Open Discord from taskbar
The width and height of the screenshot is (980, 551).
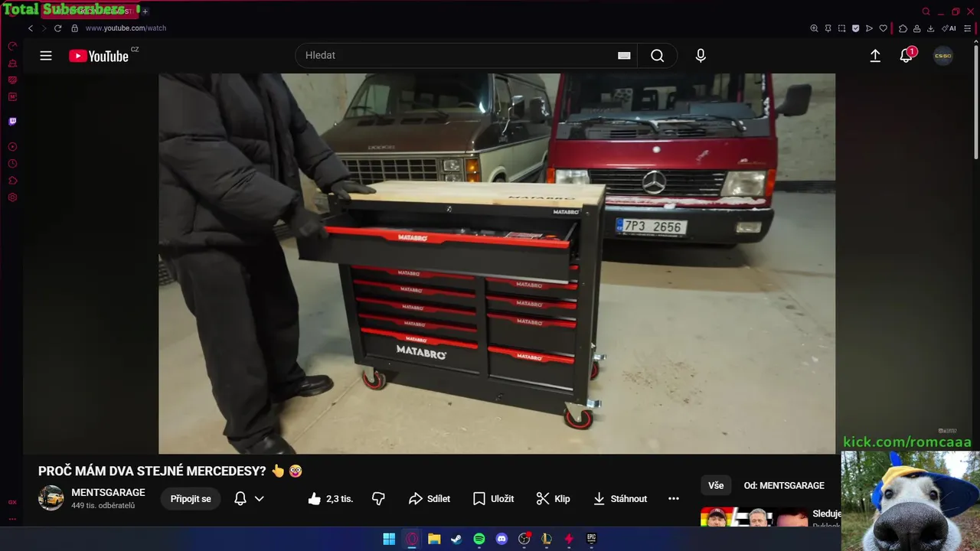click(x=501, y=539)
